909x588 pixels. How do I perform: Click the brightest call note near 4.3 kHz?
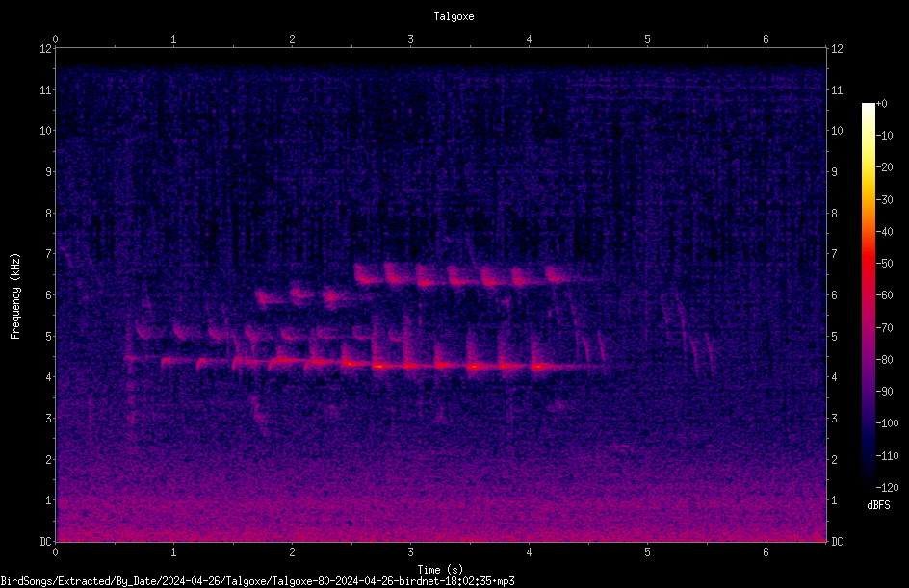[379, 366]
